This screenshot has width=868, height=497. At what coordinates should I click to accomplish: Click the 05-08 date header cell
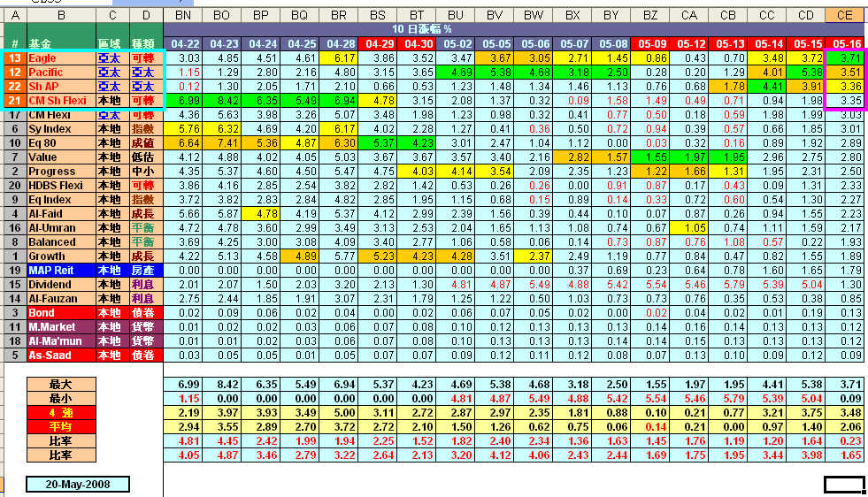click(x=611, y=43)
